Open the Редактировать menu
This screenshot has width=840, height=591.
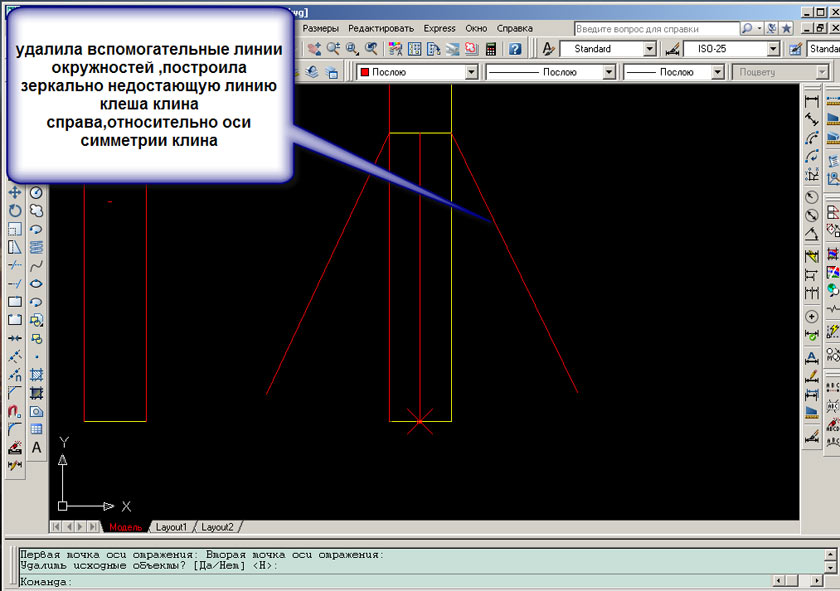pyautogui.click(x=381, y=28)
